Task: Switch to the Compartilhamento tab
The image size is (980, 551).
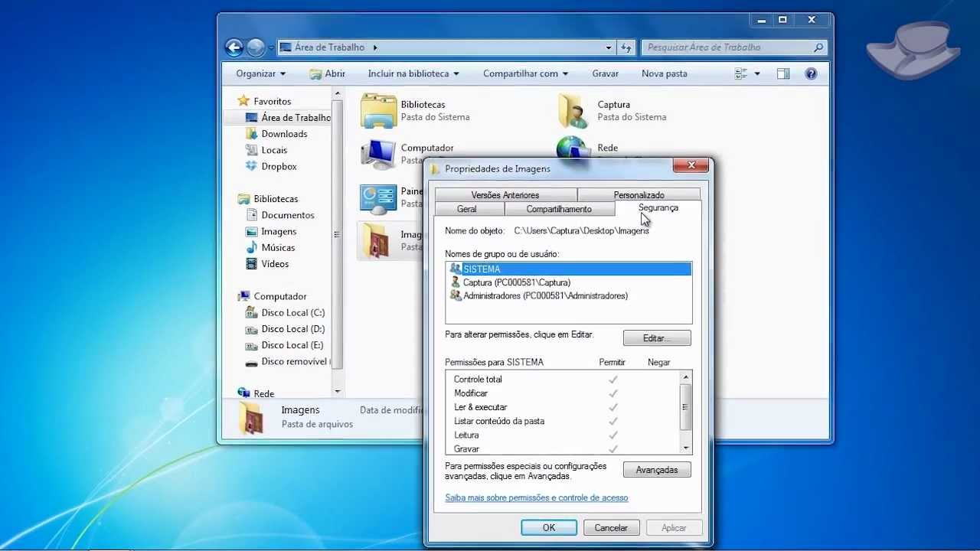Action: pos(559,209)
